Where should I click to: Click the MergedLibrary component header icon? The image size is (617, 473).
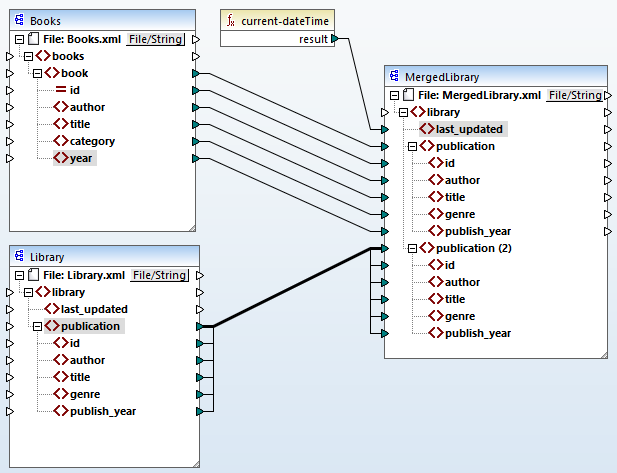pos(394,77)
